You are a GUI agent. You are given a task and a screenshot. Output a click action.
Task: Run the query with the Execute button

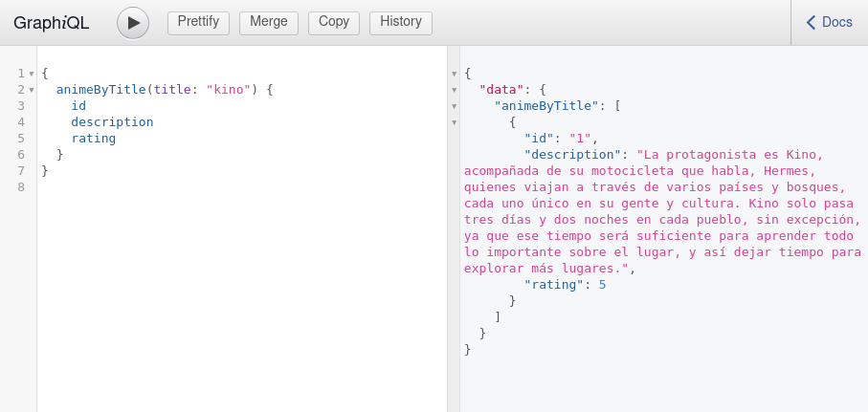[x=133, y=23]
